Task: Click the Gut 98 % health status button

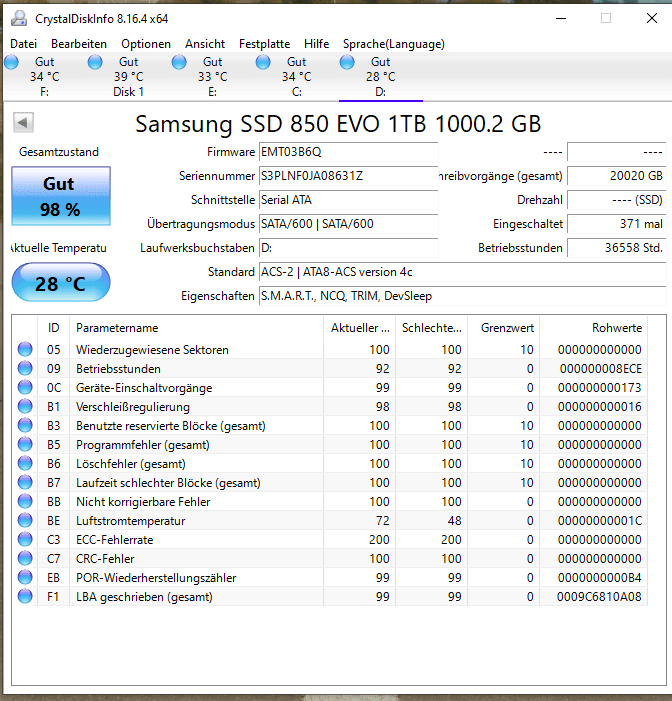Action: 61,196
